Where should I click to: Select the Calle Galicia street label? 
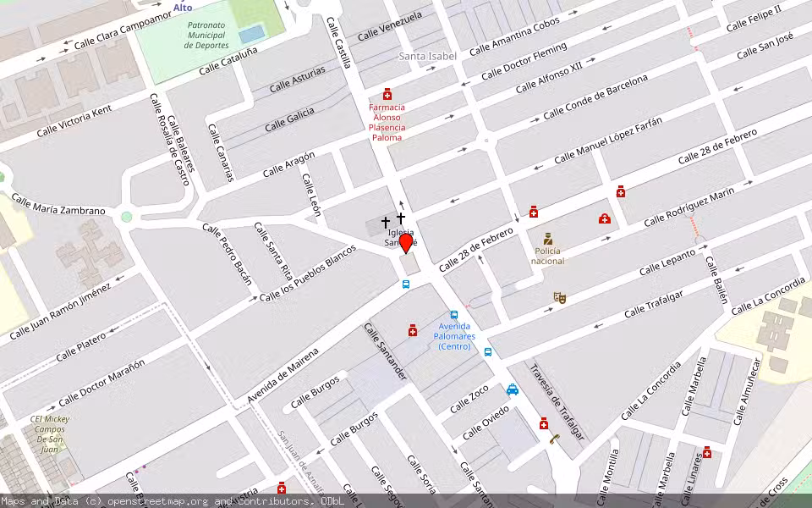[289, 119]
